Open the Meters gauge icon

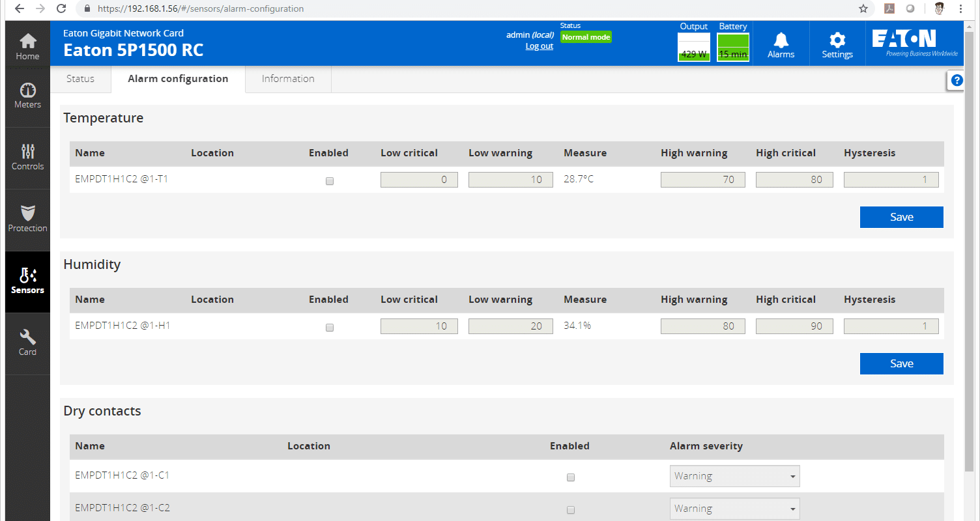[x=27, y=90]
